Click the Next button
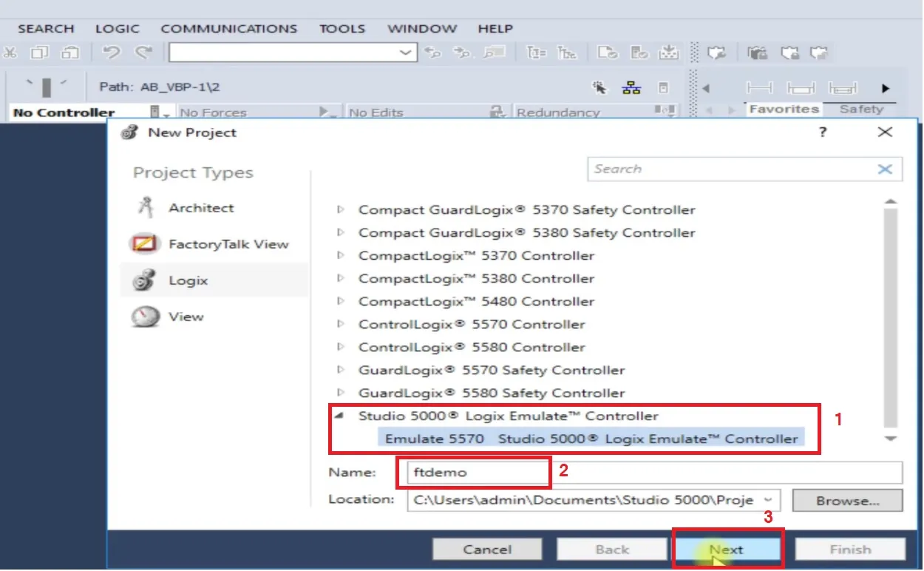 click(x=727, y=550)
